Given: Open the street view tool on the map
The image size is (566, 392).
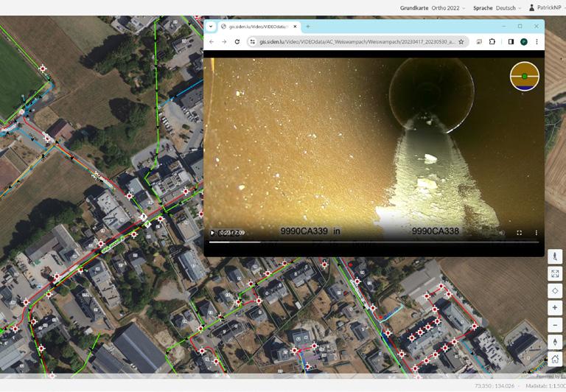Looking at the screenshot, I should tap(555, 256).
